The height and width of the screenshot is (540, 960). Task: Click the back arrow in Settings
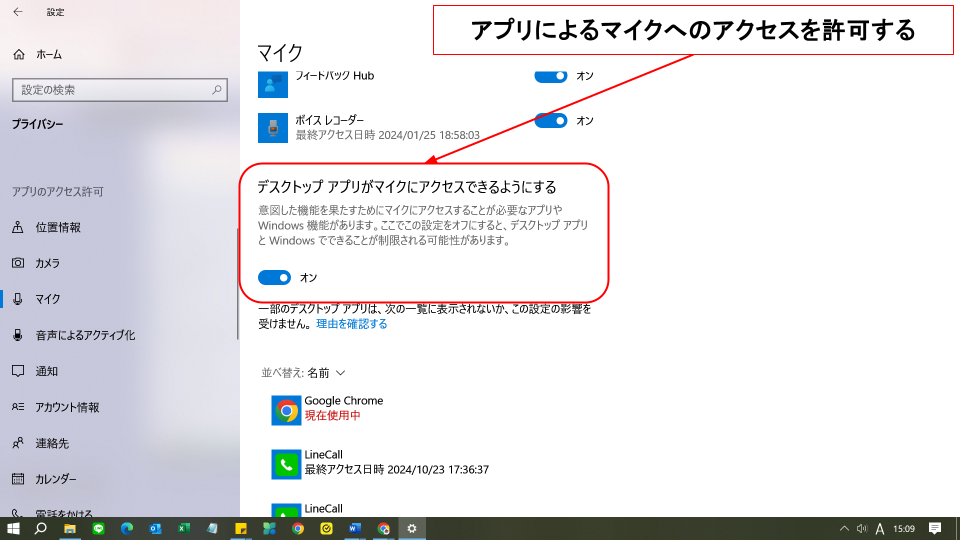pos(18,12)
